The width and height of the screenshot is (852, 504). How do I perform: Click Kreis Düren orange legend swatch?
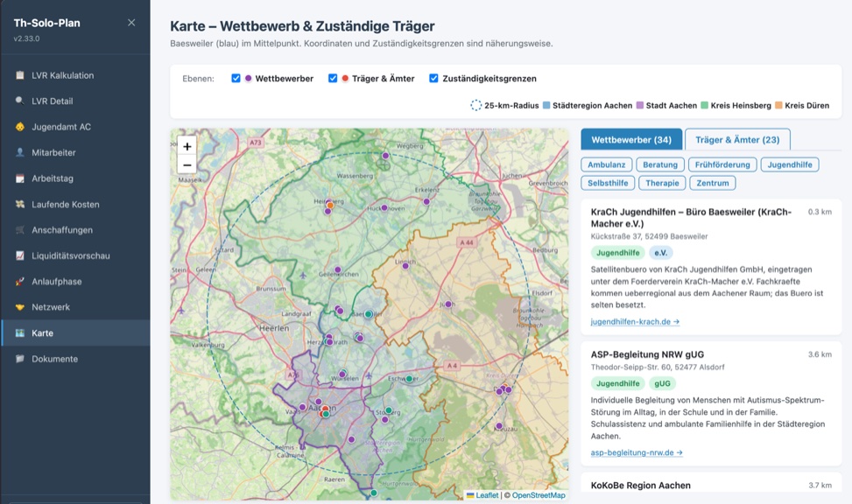click(x=778, y=105)
